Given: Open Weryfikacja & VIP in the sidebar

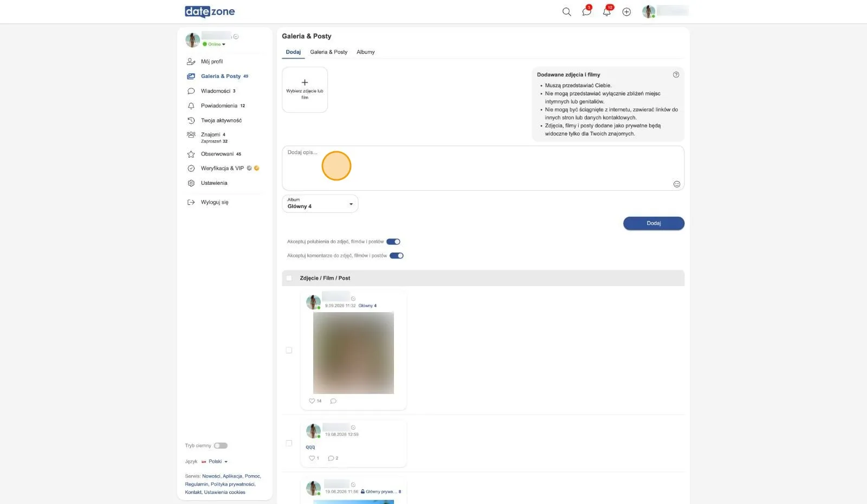Looking at the screenshot, I should [222, 169].
